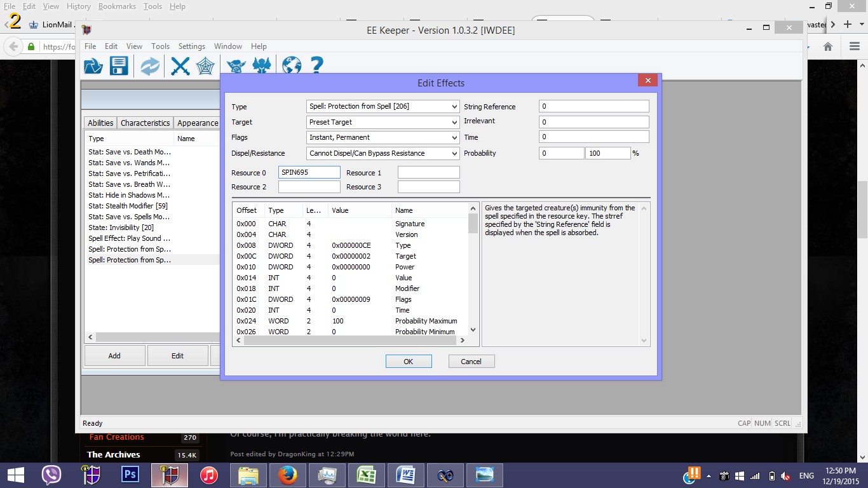The image size is (868, 488).
Task: Click the volume icon in system tray
Action: 786,475
